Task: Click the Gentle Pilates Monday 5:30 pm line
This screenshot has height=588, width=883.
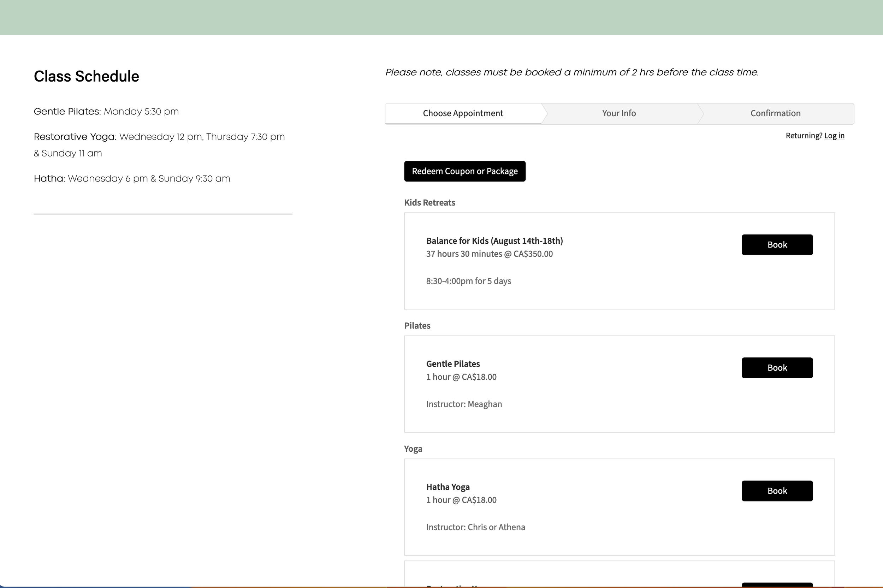Action: click(106, 111)
